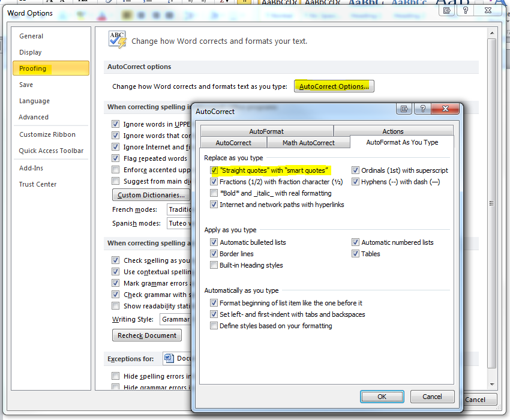Open the Spanish modes dropdown
This screenshot has height=420, width=510.
[179, 223]
